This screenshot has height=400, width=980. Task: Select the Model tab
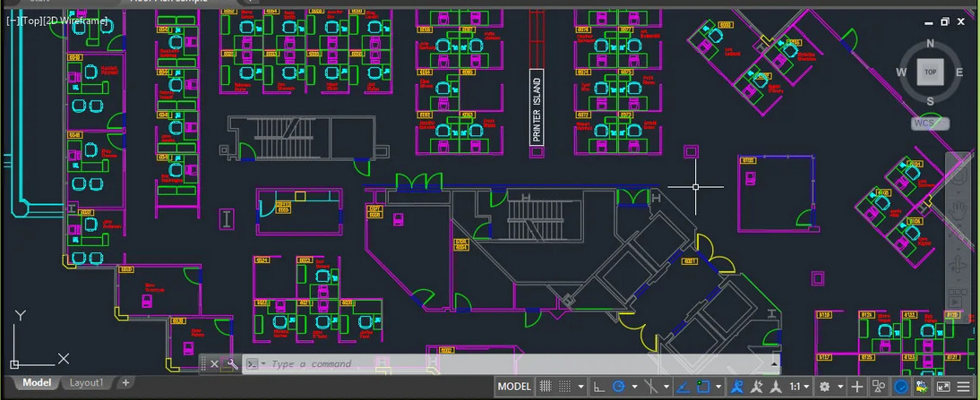click(37, 383)
